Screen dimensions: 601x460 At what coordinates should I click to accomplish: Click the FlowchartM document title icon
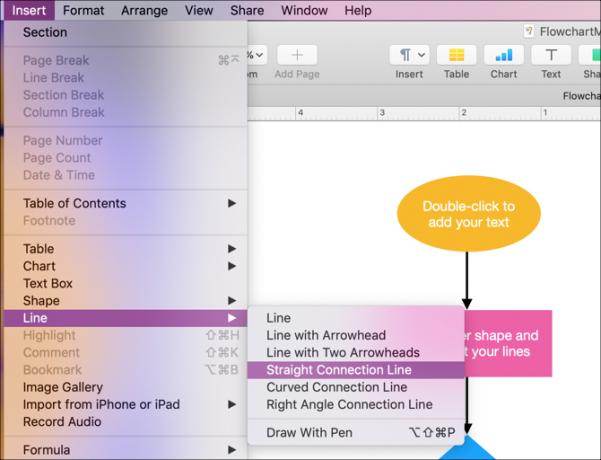(529, 31)
